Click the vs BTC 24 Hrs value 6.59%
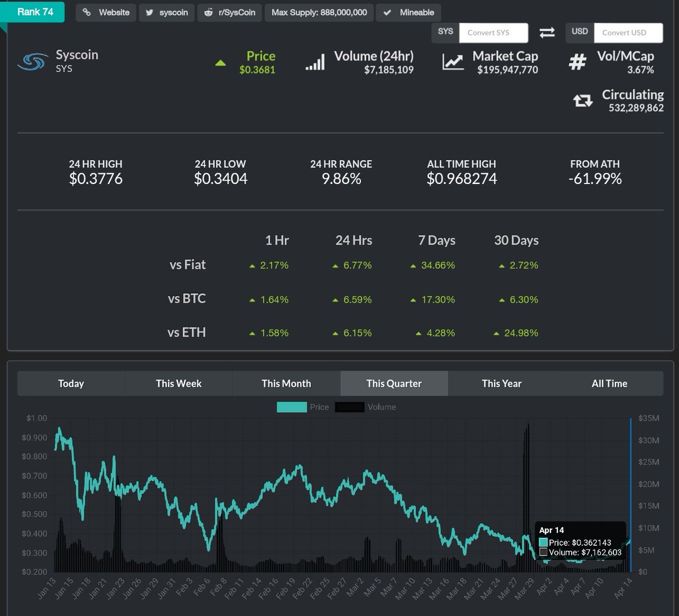This screenshot has width=679, height=616. (x=358, y=300)
